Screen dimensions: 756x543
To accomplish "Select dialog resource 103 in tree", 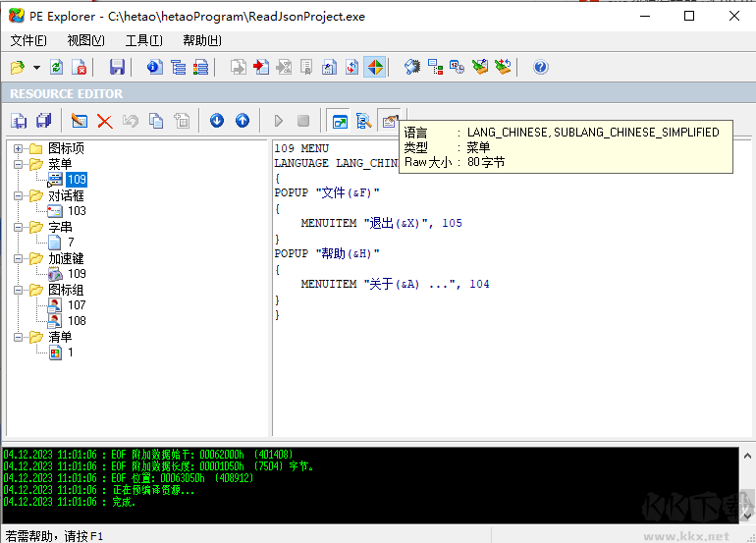I will [76, 211].
